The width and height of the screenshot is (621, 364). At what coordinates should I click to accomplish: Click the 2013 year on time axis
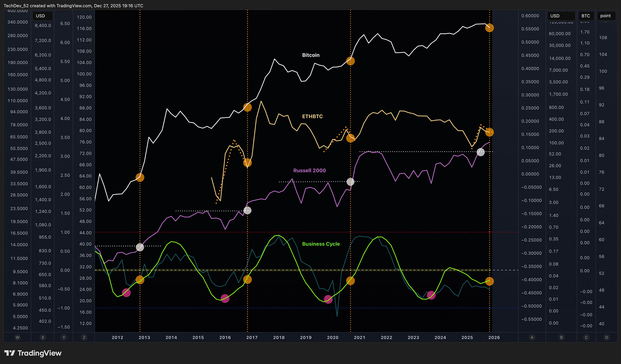pyautogui.click(x=144, y=337)
